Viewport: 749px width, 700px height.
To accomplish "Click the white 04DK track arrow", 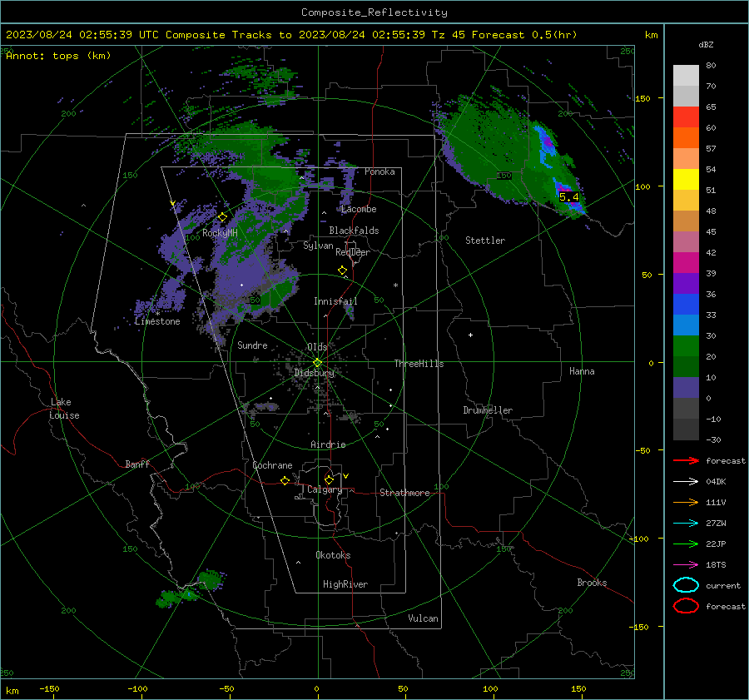I will [686, 482].
